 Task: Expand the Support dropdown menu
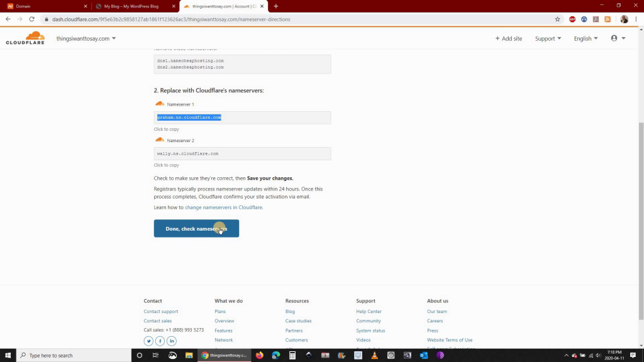[548, 38]
